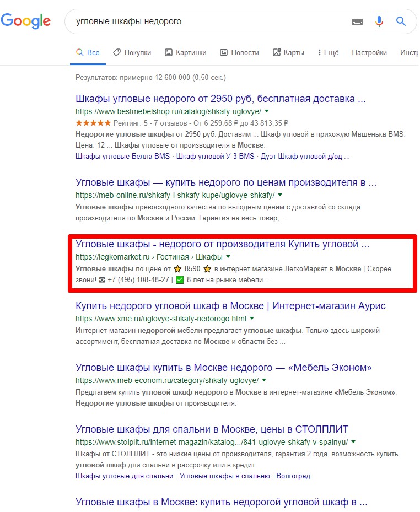Open Настройки settings menu
The image size is (420, 512).
click(x=369, y=52)
